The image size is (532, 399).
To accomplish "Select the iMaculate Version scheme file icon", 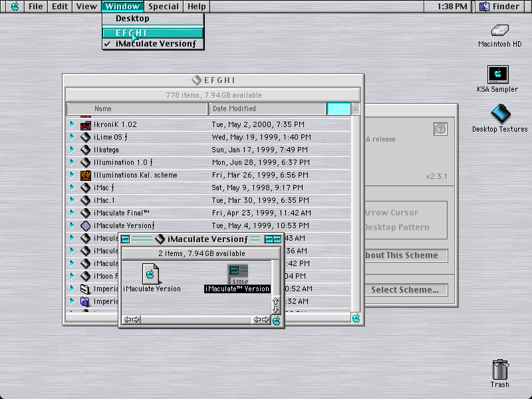I will click(150, 274).
